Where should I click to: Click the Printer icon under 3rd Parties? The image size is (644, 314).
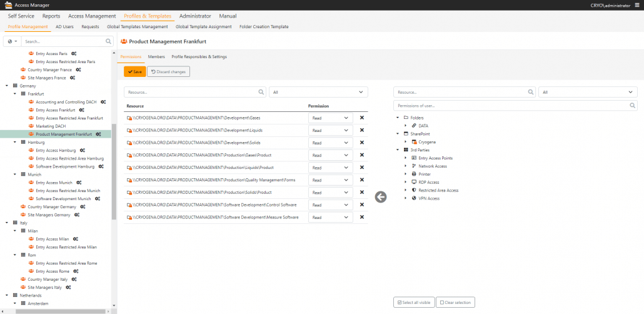coord(413,174)
